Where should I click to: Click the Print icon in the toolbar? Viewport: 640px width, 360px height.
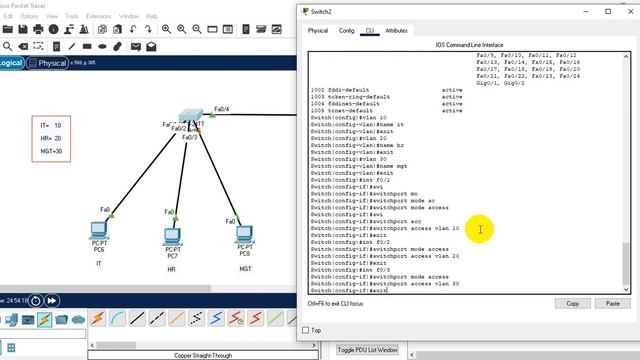[38, 29]
